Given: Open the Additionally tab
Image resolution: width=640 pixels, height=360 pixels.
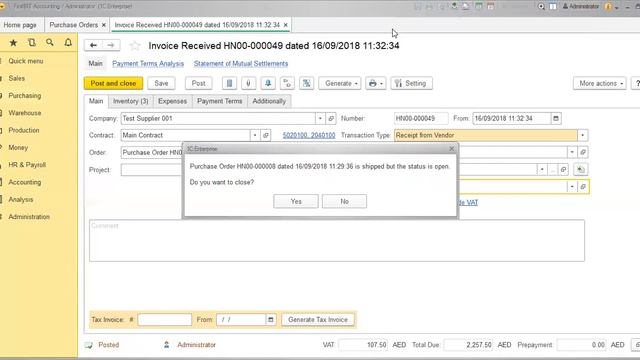Looking at the screenshot, I should pyautogui.click(x=269, y=101).
